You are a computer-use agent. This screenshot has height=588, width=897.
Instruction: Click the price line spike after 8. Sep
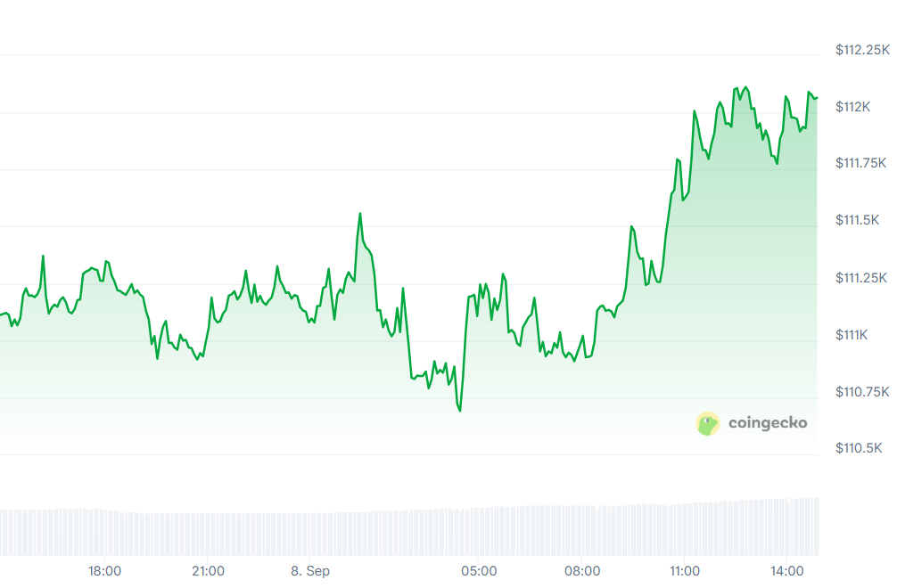click(360, 214)
